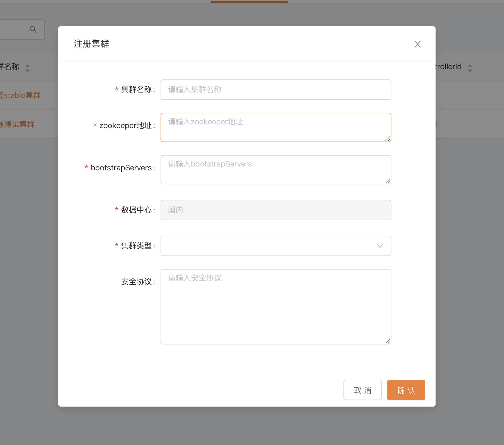Click descending sort caret beside controllerId

pos(470,71)
